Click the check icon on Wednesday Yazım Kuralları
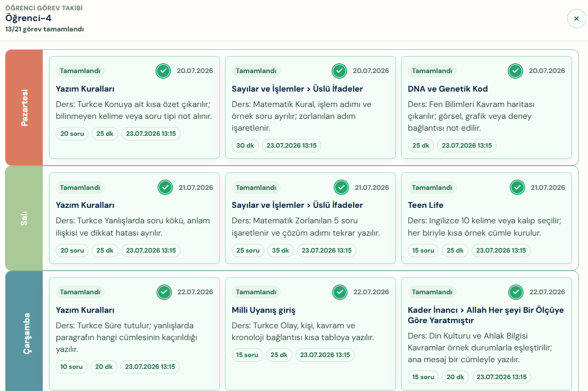The image size is (588, 391). (164, 292)
